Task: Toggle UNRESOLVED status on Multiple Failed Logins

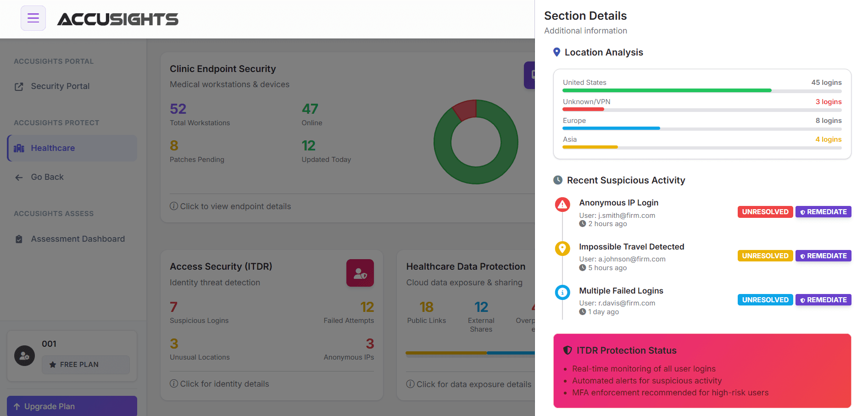Action: click(x=765, y=300)
